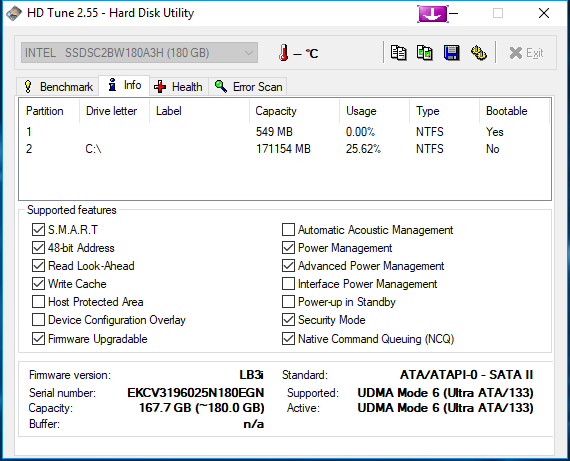Click capacity 167.7 GB (~180.0 GB) value
Image resolution: width=570 pixels, height=461 pixels.
(x=201, y=408)
